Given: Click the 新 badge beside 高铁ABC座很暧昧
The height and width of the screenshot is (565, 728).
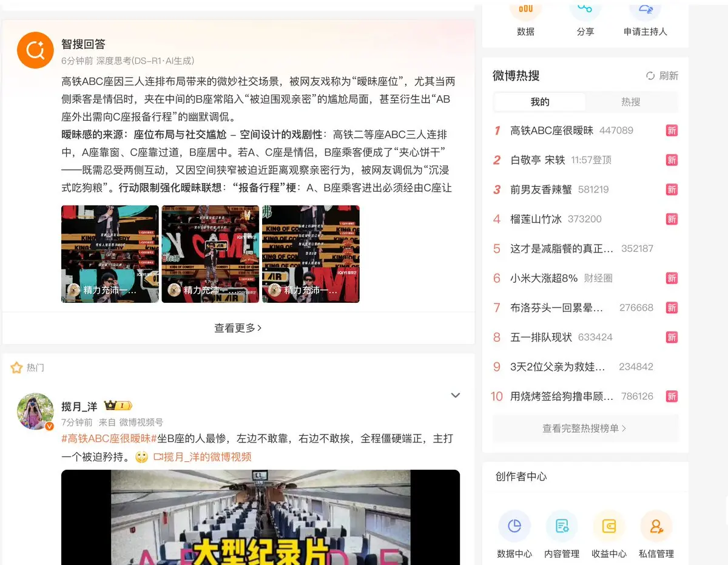Looking at the screenshot, I should [x=672, y=130].
